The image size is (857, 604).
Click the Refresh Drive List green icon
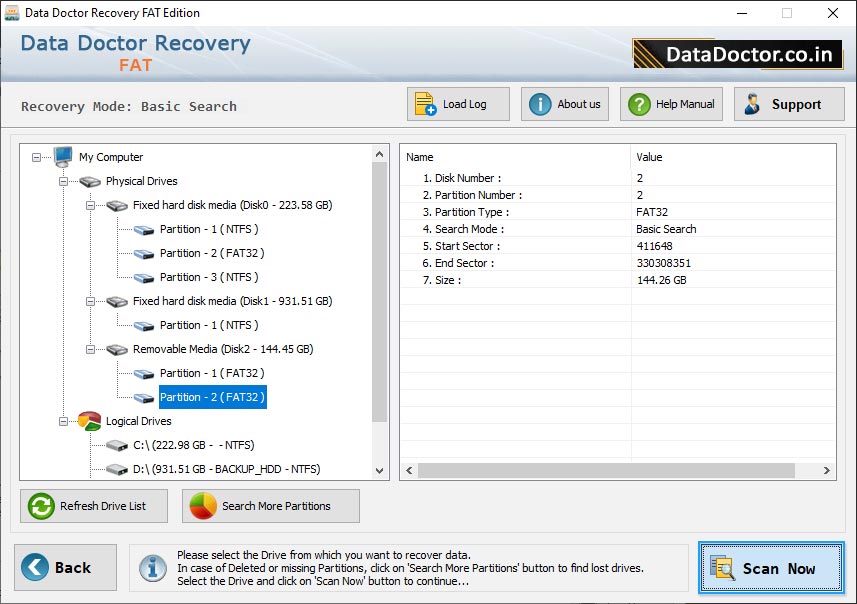point(41,506)
